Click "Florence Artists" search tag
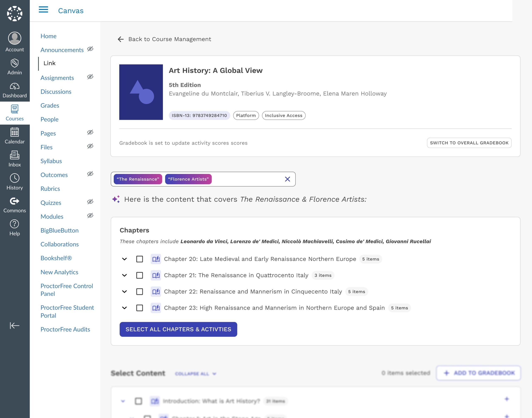The height and width of the screenshot is (418, 532). point(188,179)
